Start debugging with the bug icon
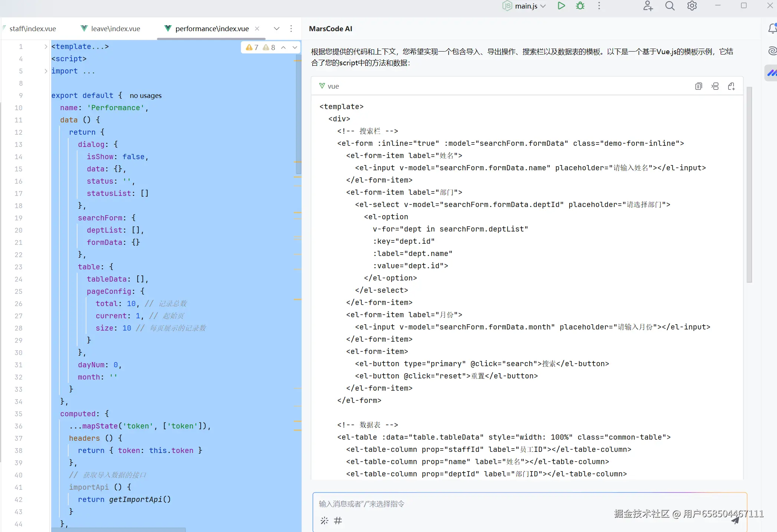777x532 pixels. (580, 6)
